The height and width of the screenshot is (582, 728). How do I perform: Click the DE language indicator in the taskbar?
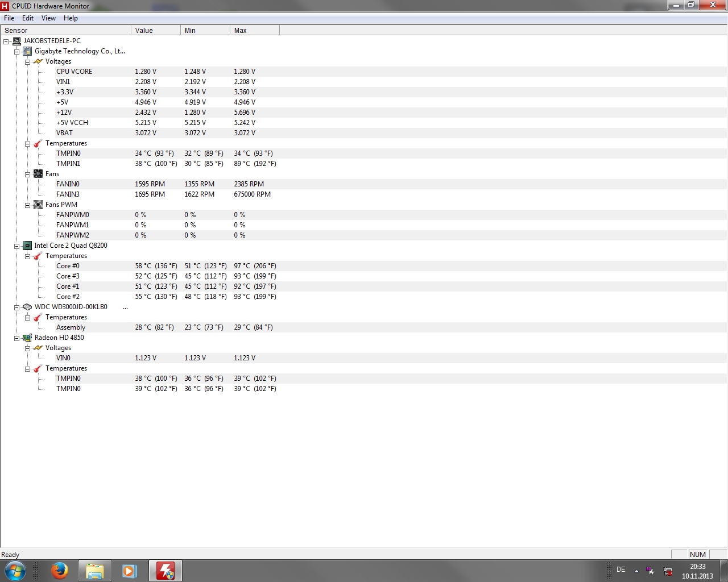[621, 569]
